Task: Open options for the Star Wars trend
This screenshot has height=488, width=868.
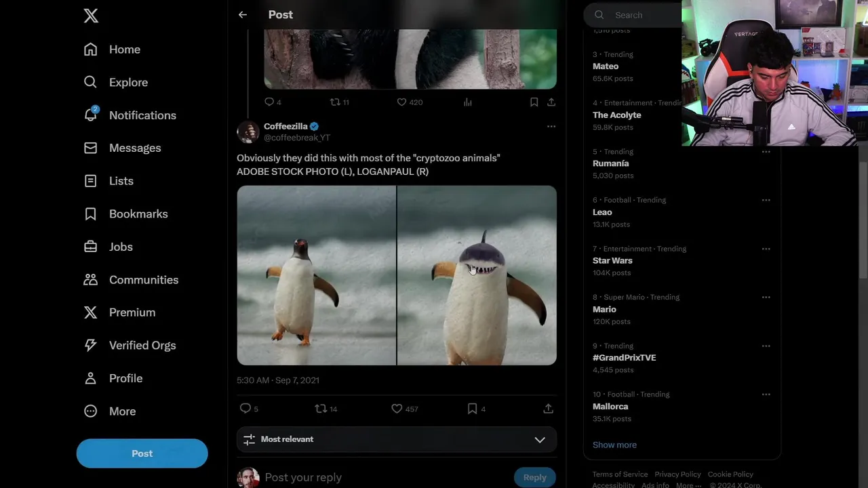Action: 766,249
